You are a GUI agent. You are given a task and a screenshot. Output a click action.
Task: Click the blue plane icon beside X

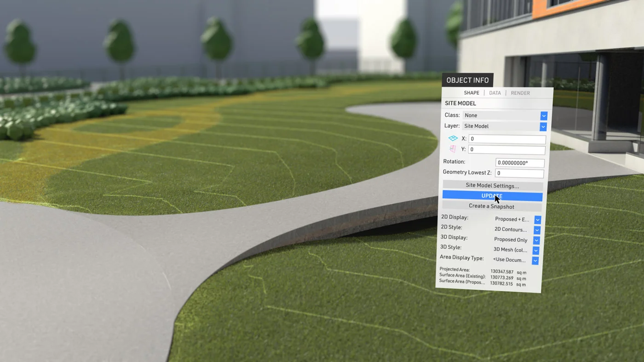pos(453,138)
